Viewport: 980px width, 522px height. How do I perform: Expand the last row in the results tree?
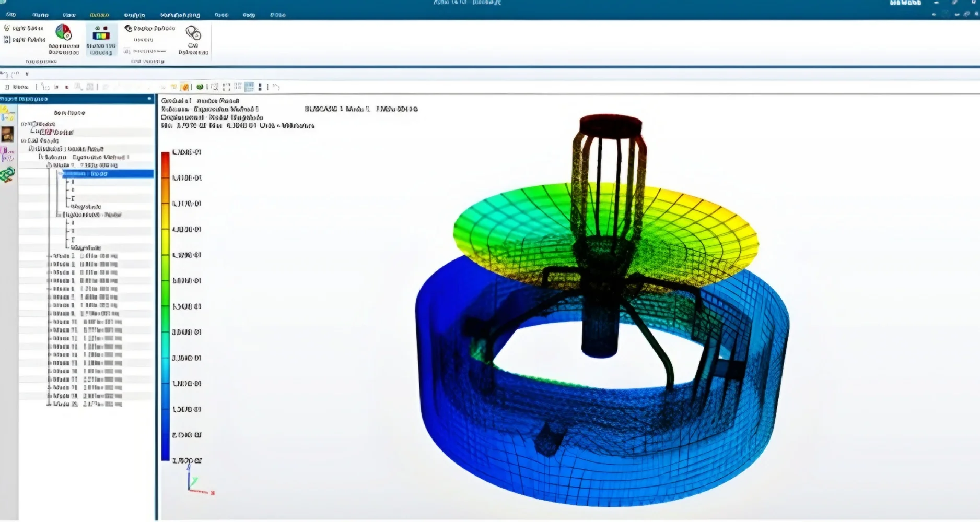(x=49, y=404)
